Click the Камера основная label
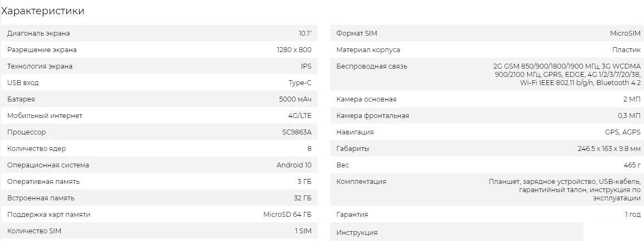The width and height of the screenshot is (644, 241). coord(366,99)
